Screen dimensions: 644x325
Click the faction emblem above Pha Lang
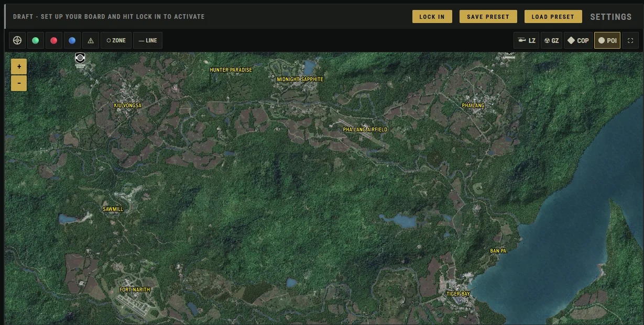coord(509,55)
